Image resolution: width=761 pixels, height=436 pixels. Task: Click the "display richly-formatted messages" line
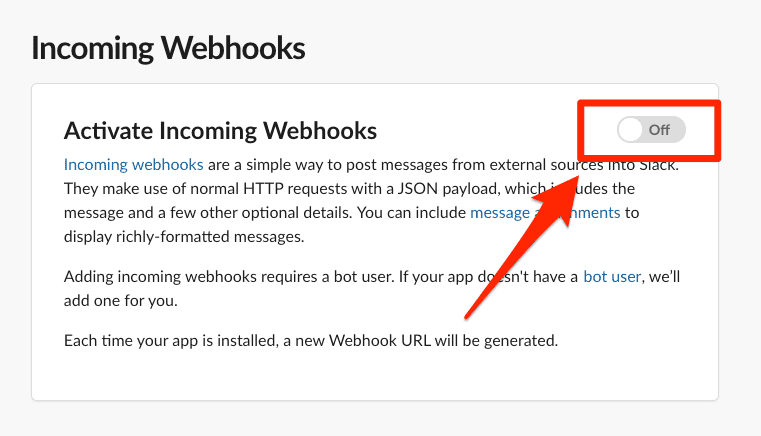184,237
